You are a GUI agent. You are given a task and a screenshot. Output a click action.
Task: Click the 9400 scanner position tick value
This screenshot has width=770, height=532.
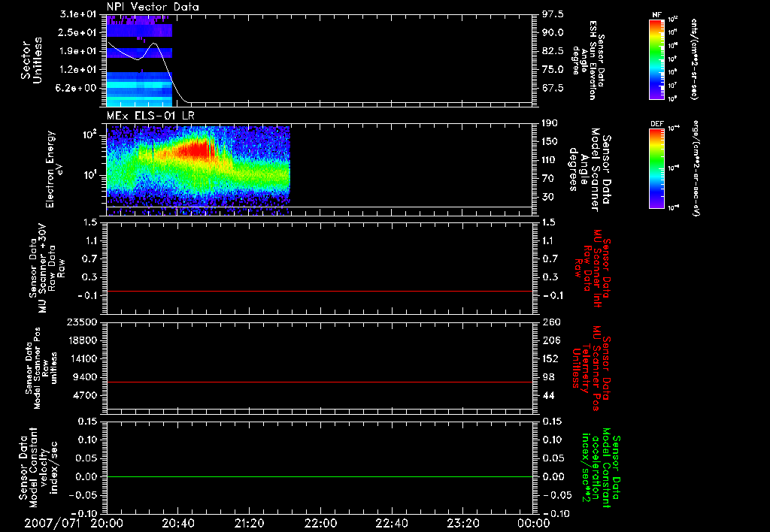click(85, 377)
